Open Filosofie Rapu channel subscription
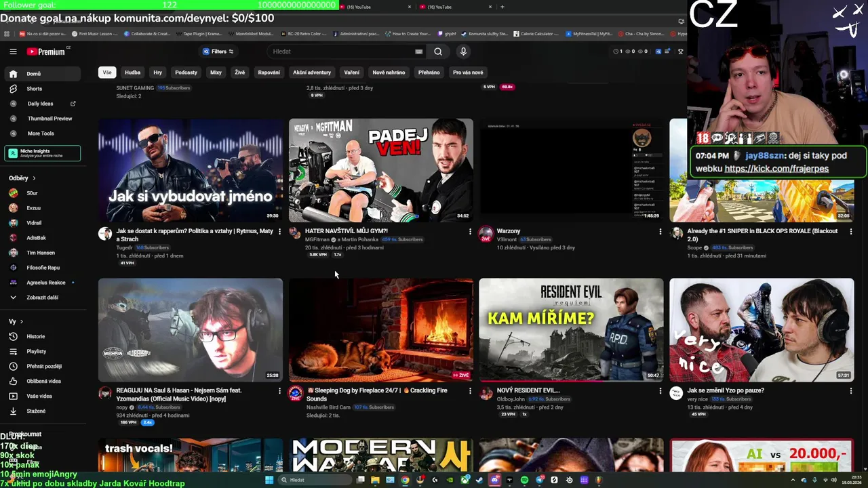 click(x=42, y=268)
